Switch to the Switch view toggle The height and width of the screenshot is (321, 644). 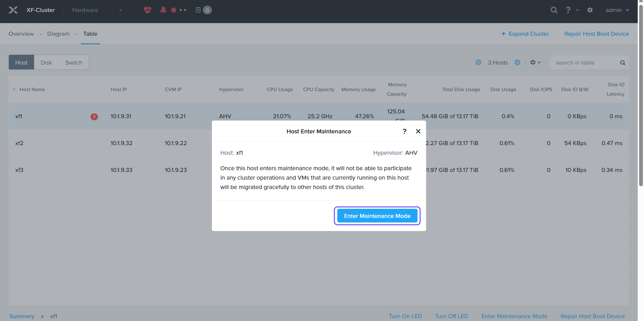(x=73, y=63)
